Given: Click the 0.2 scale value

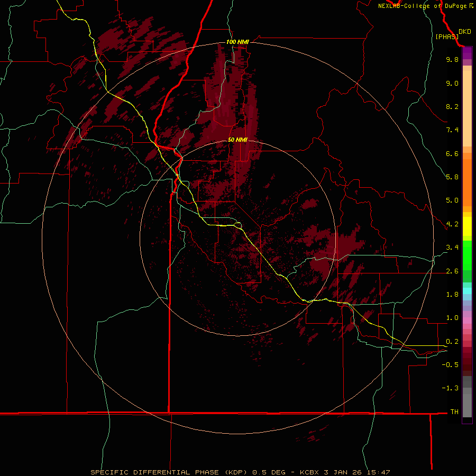Looking at the screenshot, I should [x=452, y=342].
